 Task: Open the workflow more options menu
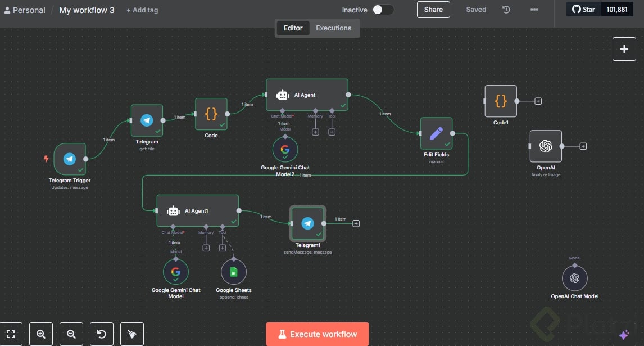coord(534,10)
